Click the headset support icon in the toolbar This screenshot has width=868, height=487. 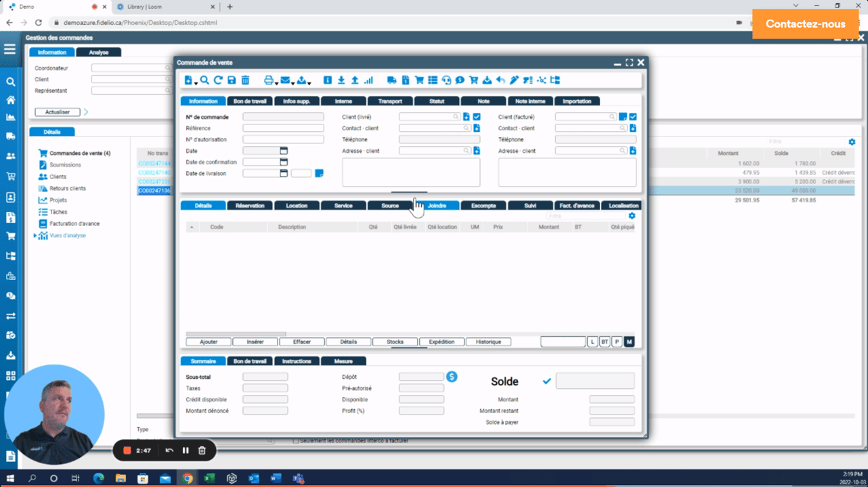[x=446, y=80]
